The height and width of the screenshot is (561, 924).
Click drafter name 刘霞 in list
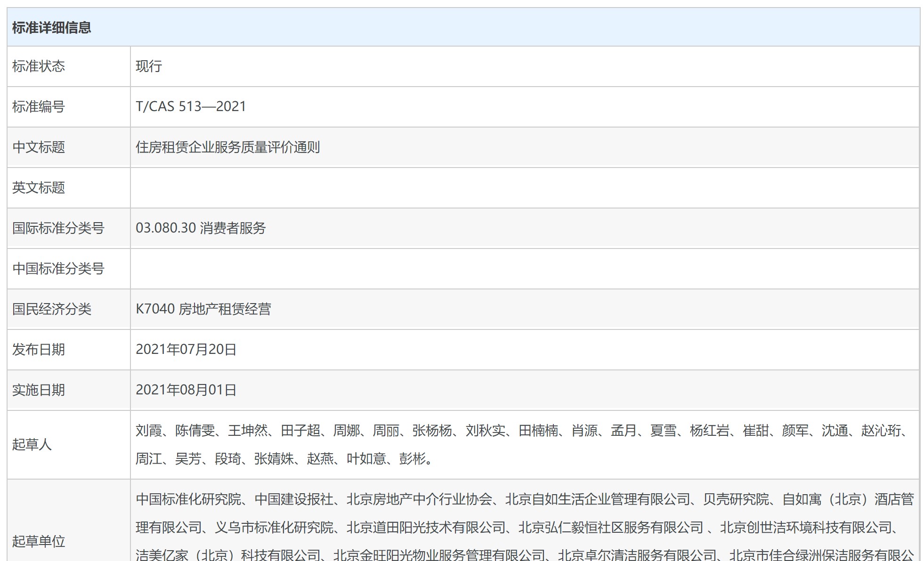click(x=149, y=431)
